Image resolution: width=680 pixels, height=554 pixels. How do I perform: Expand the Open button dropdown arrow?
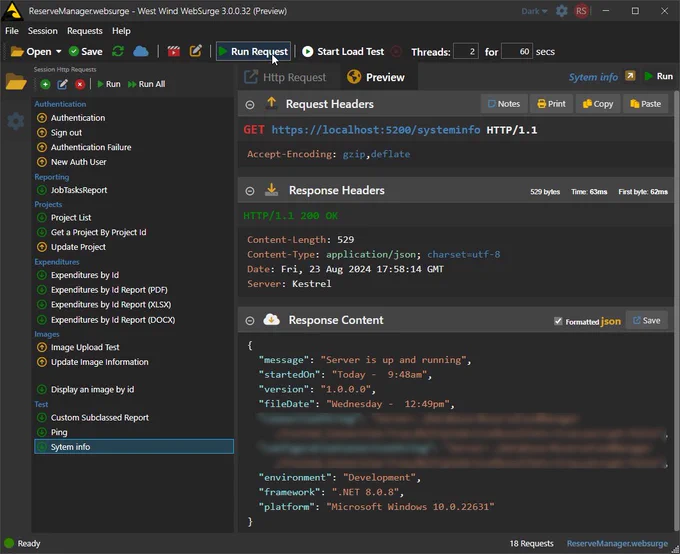(59, 51)
